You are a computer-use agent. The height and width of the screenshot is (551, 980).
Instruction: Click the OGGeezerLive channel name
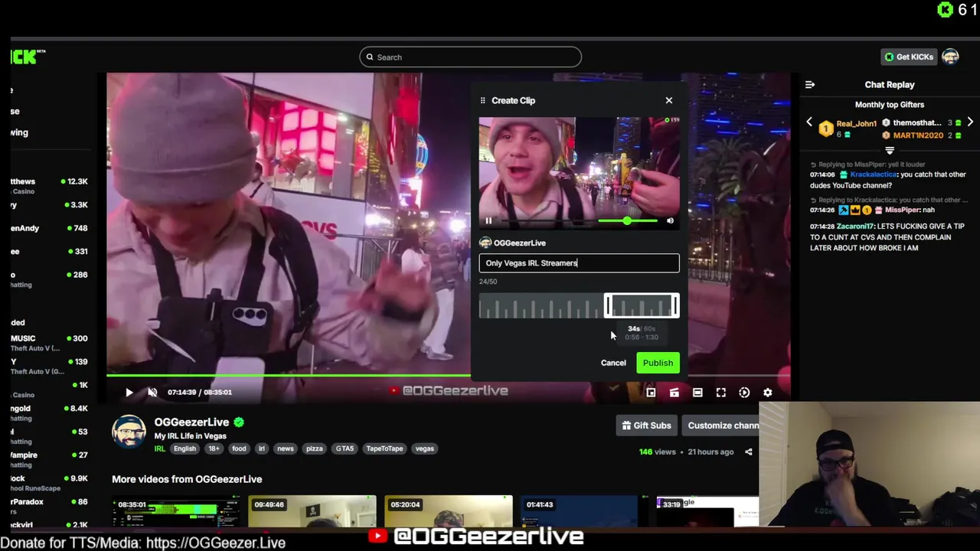click(x=191, y=422)
